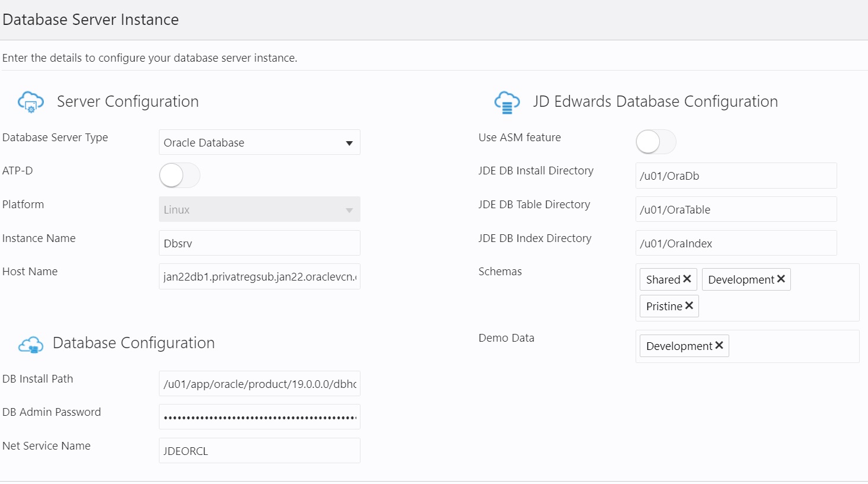Click the JD Edwards Database Configuration cloud icon
The width and height of the screenshot is (868, 484).
[506, 101]
